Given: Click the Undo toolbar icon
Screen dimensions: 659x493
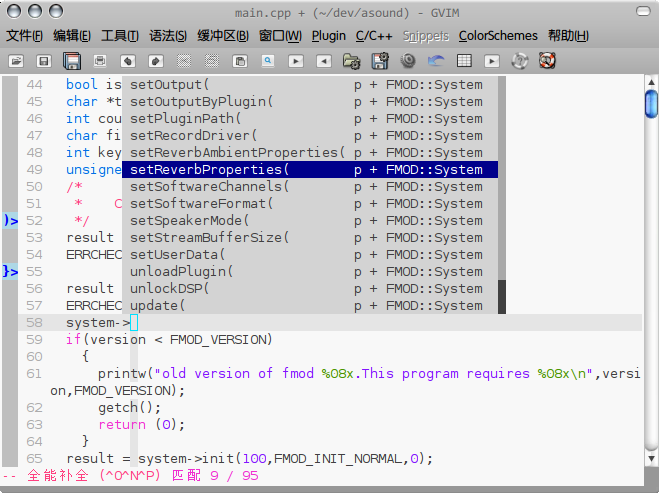Looking at the screenshot, I should tap(128, 61).
